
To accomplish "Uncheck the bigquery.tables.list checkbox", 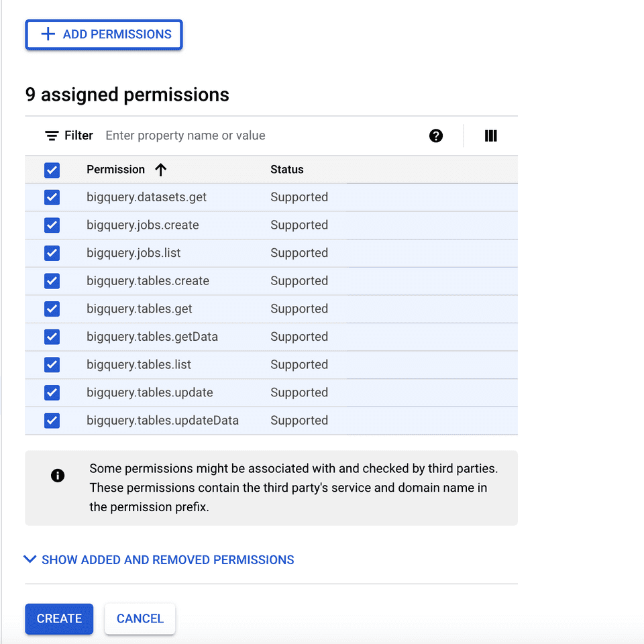I will point(52,365).
